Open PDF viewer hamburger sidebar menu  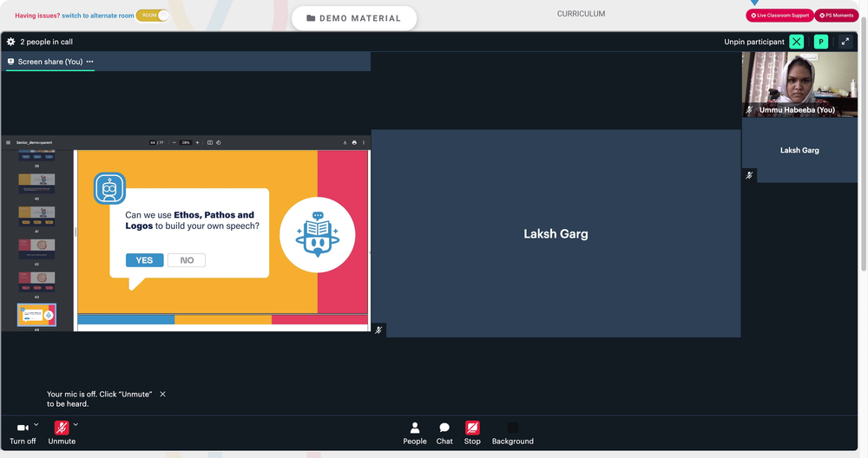coord(9,143)
